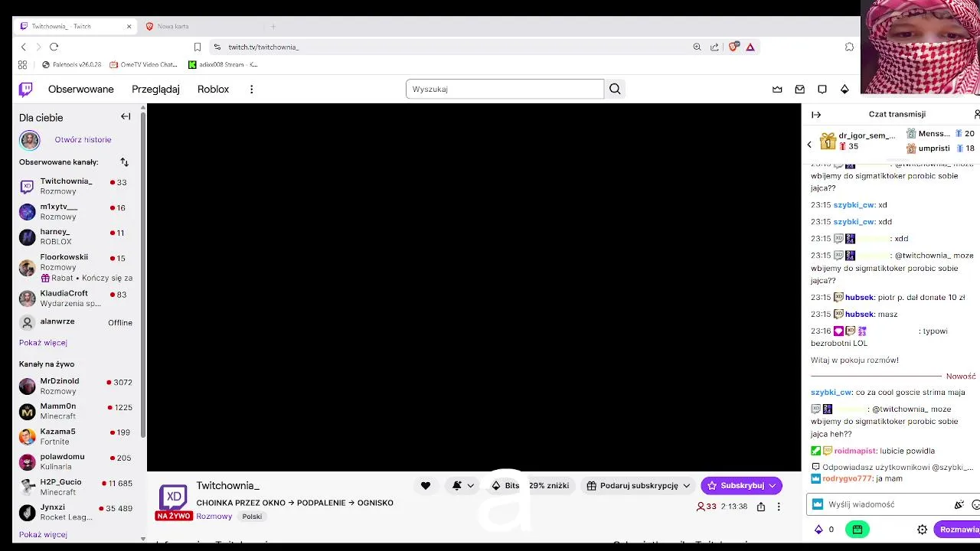Click the Rozmawiaj chat send button

click(x=959, y=530)
